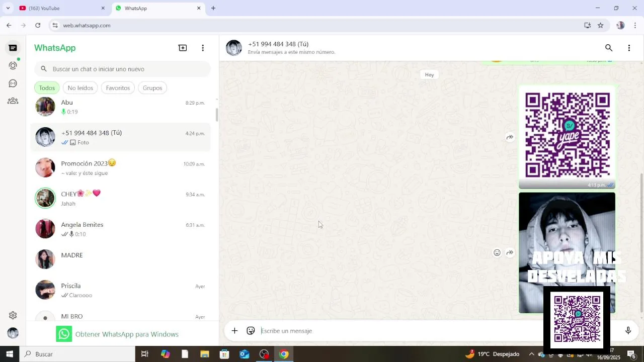View CHEY's status via green-ringed avatar

tap(45, 198)
